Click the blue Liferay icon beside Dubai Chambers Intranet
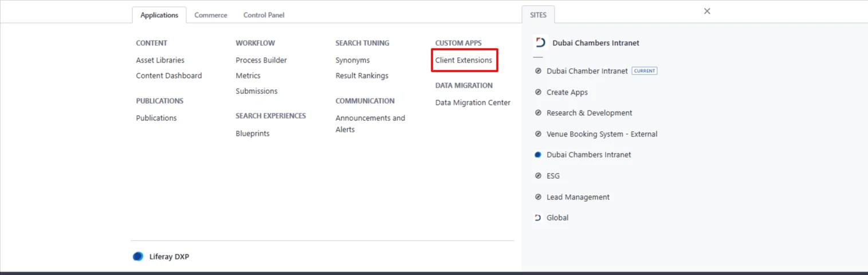The width and height of the screenshot is (868, 275). (x=538, y=155)
